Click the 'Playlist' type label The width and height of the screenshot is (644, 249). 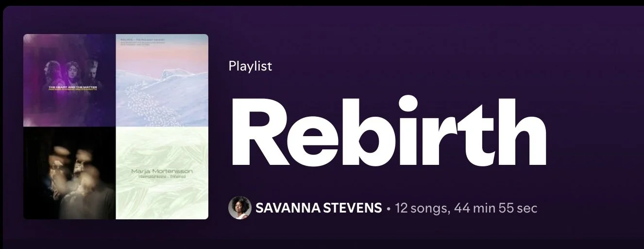(x=250, y=66)
